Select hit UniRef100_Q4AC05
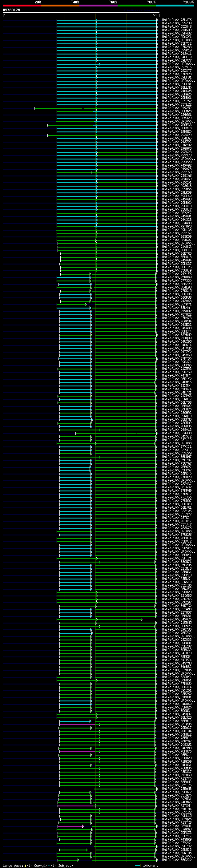 (177, 91)
